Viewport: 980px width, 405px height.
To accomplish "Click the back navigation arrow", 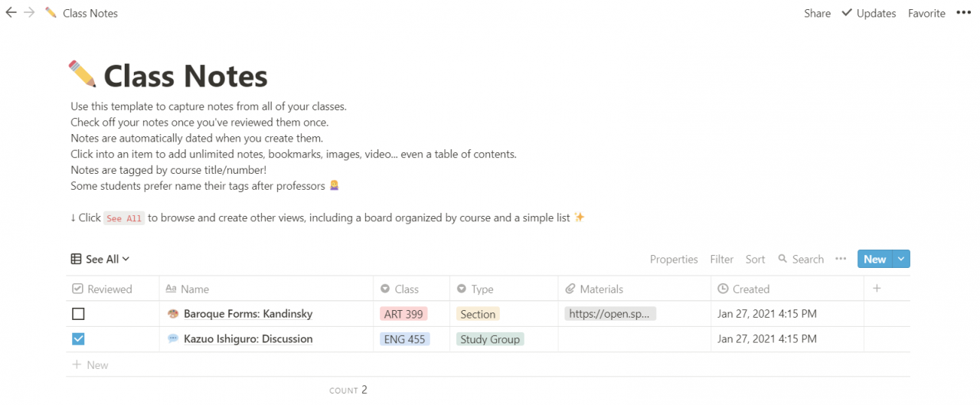I will [11, 13].
